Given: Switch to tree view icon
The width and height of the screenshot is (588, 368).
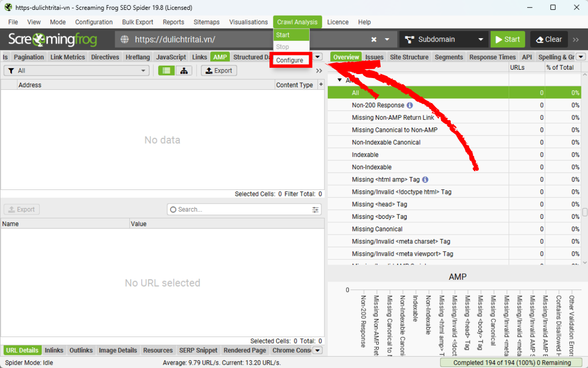Looking at the screenshot, I should [x=184, y=71].
